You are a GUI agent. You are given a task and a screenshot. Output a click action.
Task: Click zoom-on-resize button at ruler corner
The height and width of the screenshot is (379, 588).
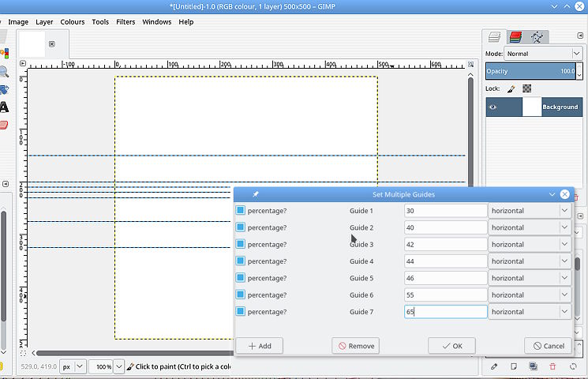470,64
